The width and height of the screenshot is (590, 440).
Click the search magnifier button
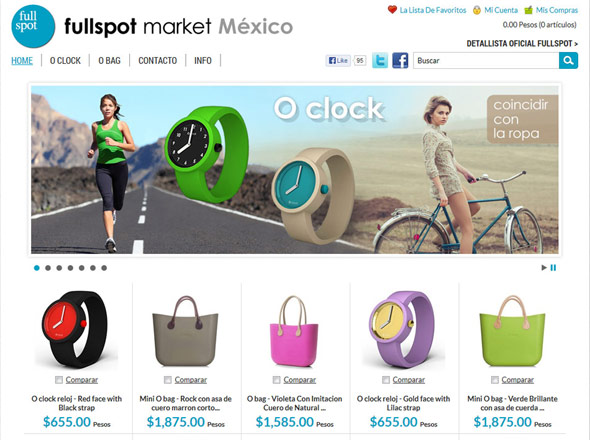(568, 60)
